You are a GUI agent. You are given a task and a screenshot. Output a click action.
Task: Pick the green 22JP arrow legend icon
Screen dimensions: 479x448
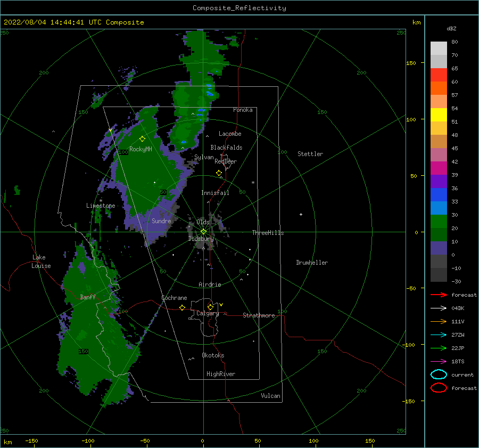439,348
